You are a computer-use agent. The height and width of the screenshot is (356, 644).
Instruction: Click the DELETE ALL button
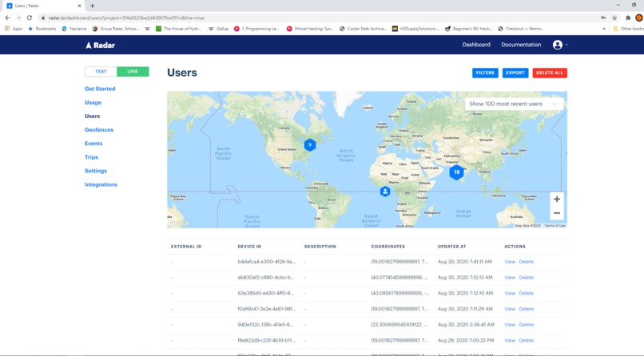point(550,73)
